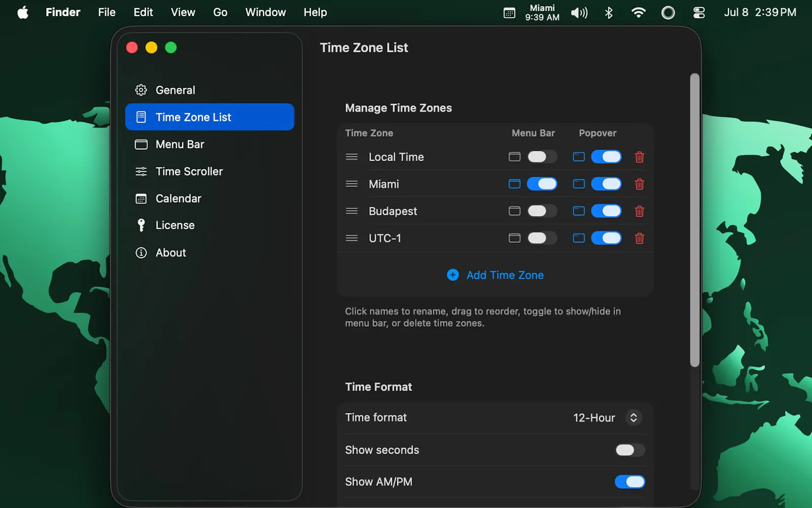Delete the Local Time zone via trash icon

(639, 157)
